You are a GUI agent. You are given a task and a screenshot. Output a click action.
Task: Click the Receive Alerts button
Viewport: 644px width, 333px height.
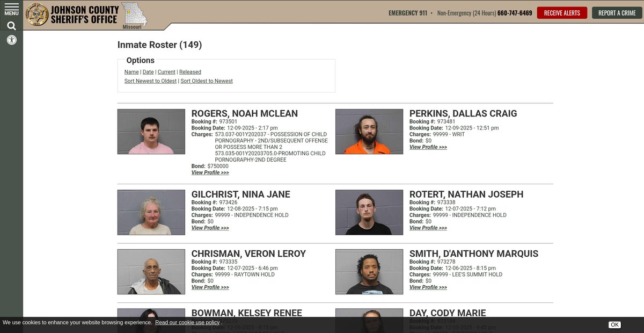click(x=562, y=13)
